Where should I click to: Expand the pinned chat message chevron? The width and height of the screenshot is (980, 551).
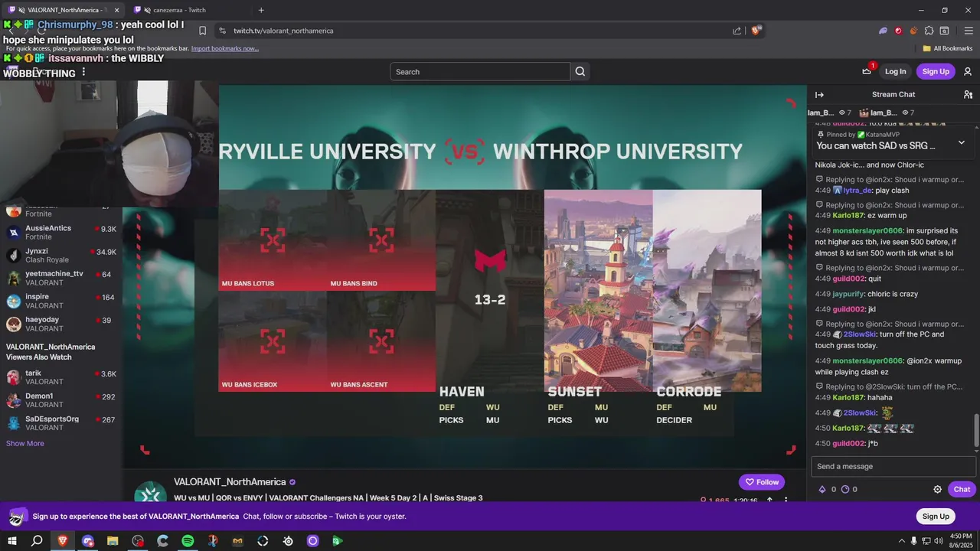point(962,142)
